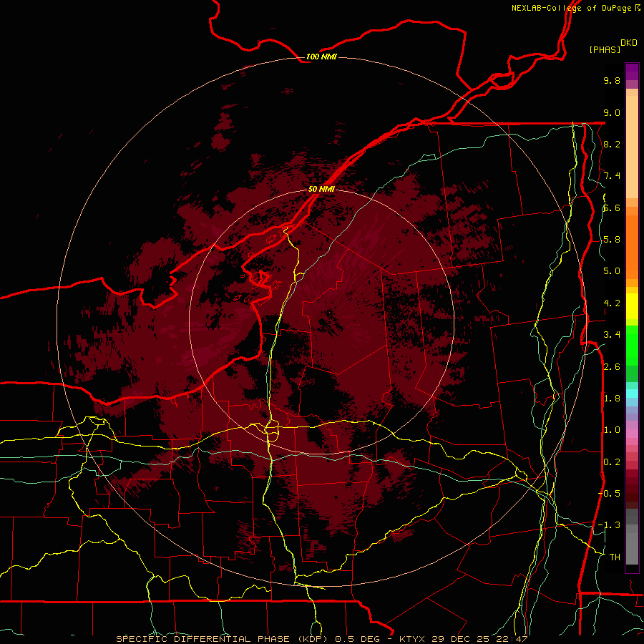The image size is (644, 644).
Task: Click the 0.2 value on the color scale
Action: click(x=612, y=462)
